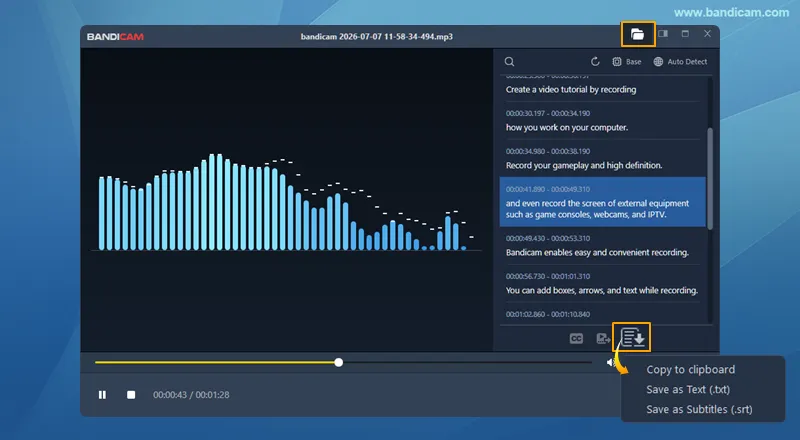This screenshot has width=800, height=440.
Task: Mute audio with the speaker icon
Action: (x=611, y=362)
